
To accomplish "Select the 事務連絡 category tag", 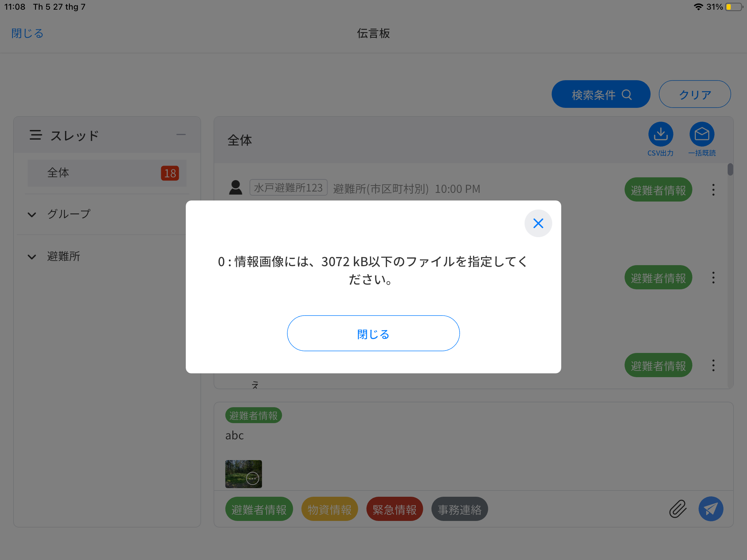I will [x=459, y=510].
